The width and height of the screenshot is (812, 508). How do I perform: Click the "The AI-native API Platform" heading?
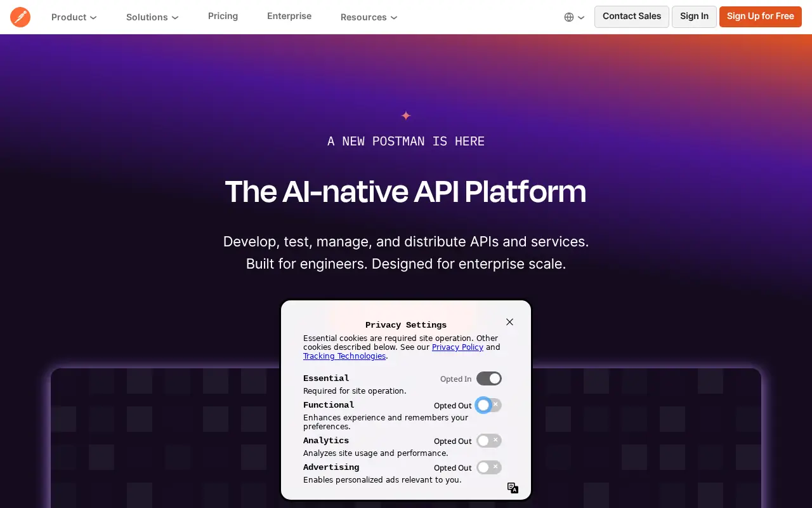point(406,191)
